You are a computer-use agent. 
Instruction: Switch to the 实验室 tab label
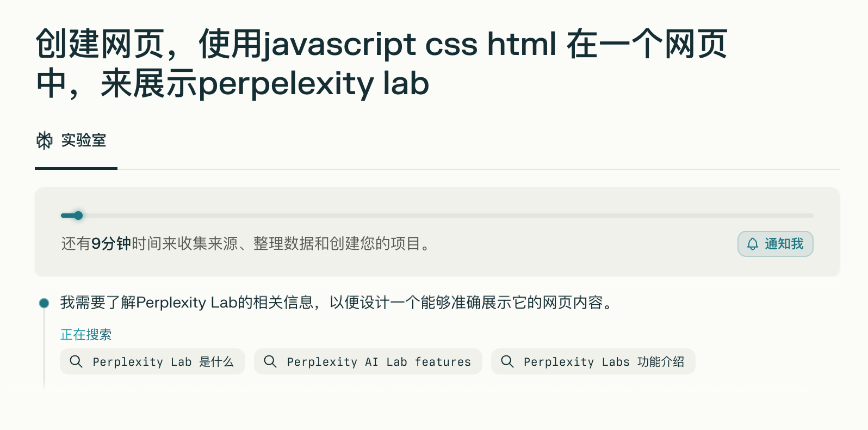click(x=83, y=140)
